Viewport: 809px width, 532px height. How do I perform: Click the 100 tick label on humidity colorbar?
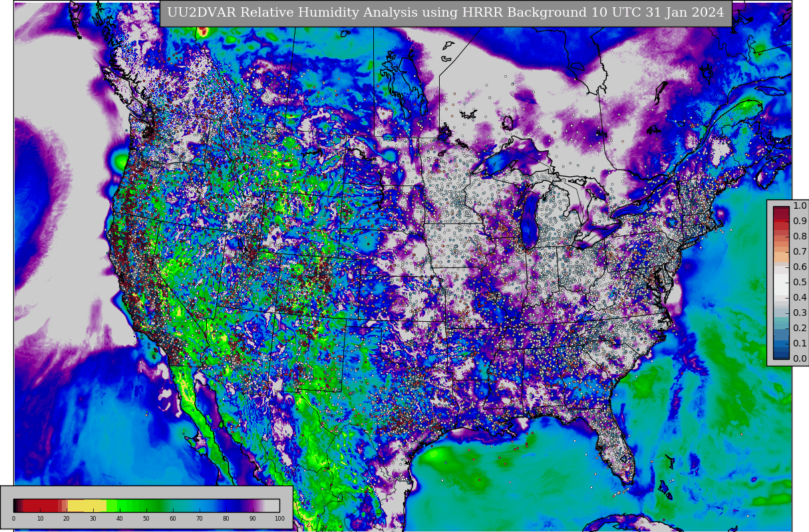pos(279,519)
